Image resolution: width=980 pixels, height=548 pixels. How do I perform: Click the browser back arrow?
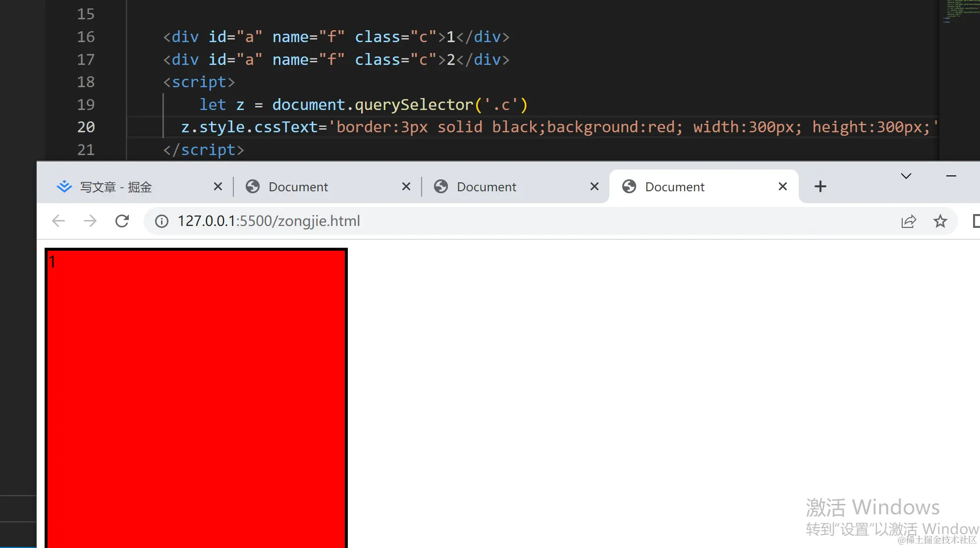click(x=58, y=221)
